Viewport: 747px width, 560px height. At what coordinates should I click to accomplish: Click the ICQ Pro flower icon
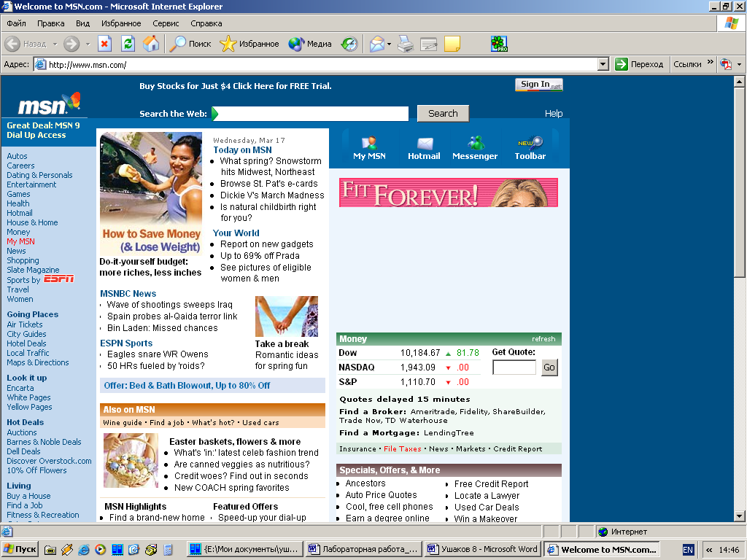[x=499, y=44]
